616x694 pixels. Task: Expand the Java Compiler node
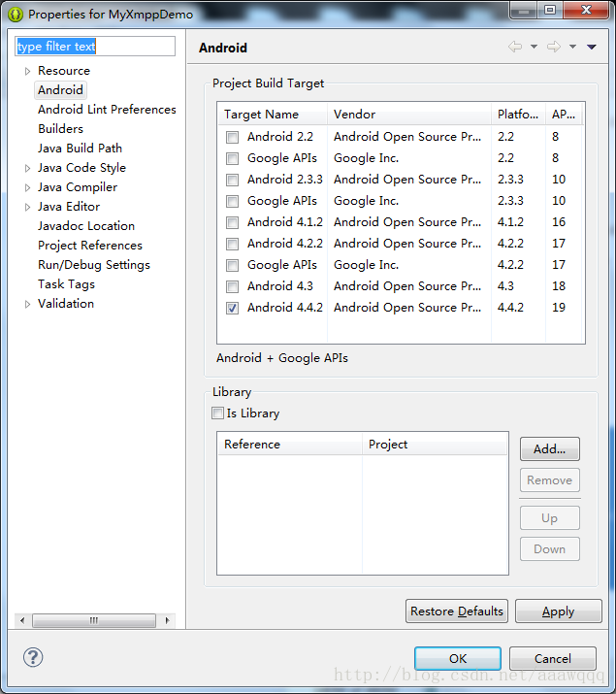(x=27, y=187)
